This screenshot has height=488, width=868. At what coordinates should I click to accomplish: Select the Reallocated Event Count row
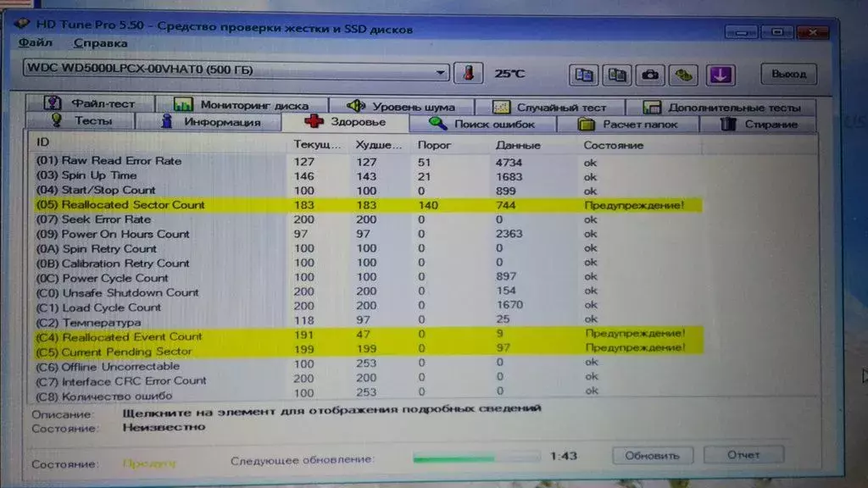click(368, 335)
